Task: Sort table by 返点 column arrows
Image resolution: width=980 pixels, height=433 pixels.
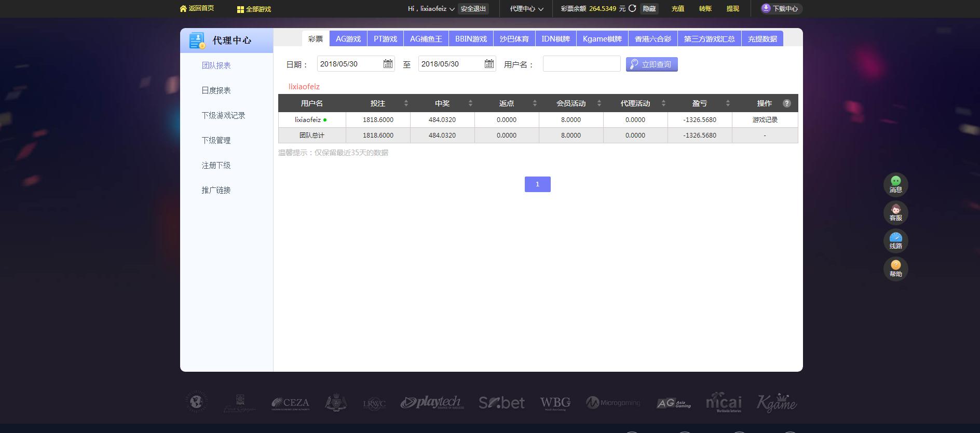Action: [535, 103]
